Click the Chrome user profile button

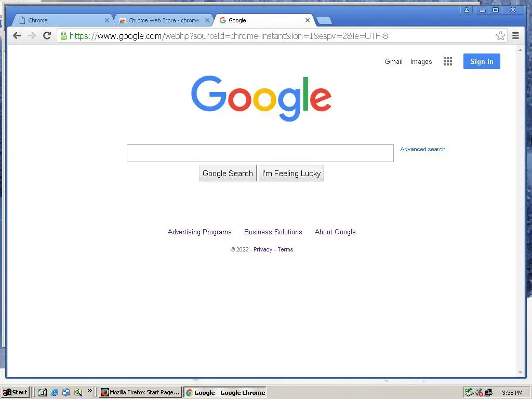click(467, 10)
